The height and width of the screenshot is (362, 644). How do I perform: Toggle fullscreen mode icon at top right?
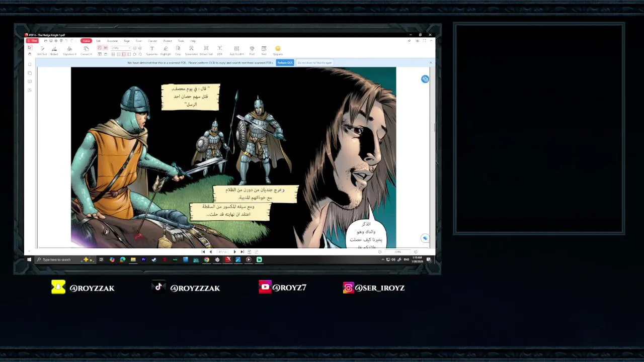424,41
